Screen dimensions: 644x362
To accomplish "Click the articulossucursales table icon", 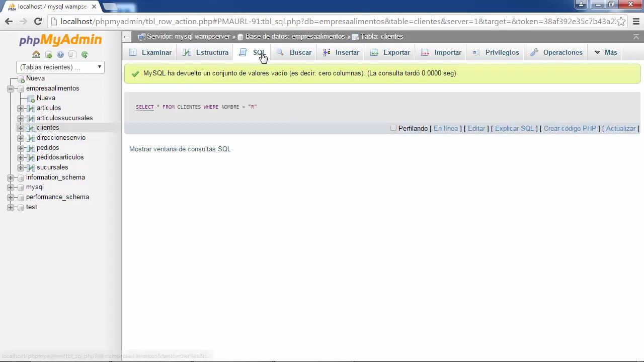I will tap(31, 118).
